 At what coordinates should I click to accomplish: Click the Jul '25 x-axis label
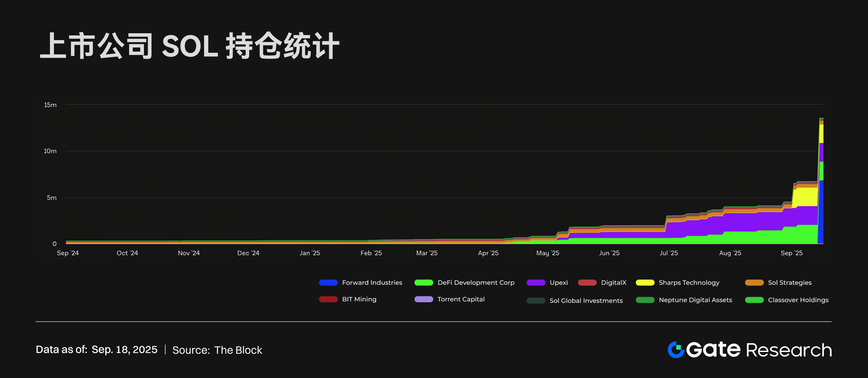tap(669, 253)
